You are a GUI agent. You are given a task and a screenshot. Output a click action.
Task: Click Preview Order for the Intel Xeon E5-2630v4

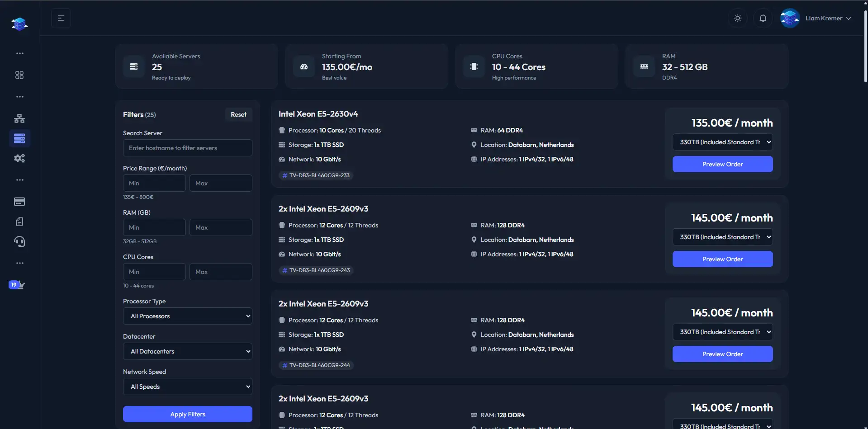pos(722,164)
